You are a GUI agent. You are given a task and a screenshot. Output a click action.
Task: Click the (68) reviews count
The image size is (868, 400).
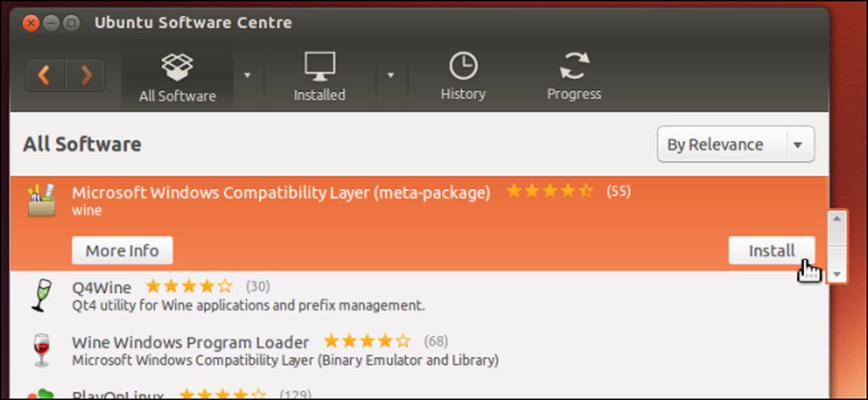436,341
